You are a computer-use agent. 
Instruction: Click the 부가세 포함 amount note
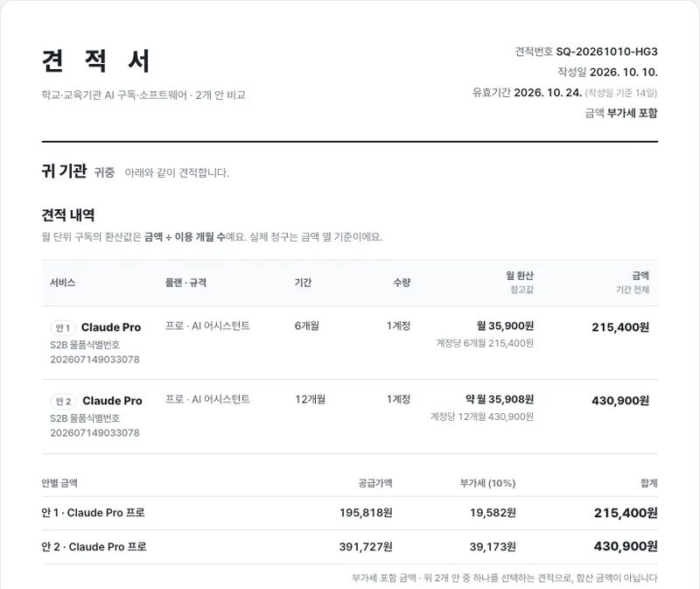coord(632,113)
